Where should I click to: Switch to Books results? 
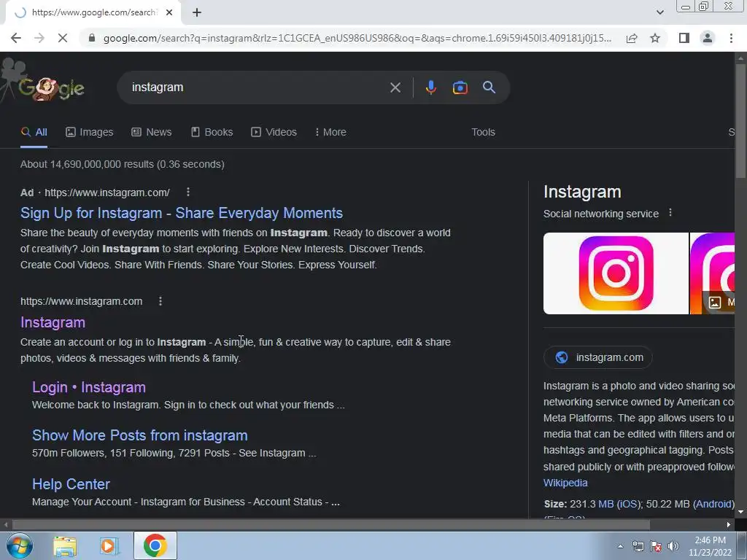tap(212, 133)
